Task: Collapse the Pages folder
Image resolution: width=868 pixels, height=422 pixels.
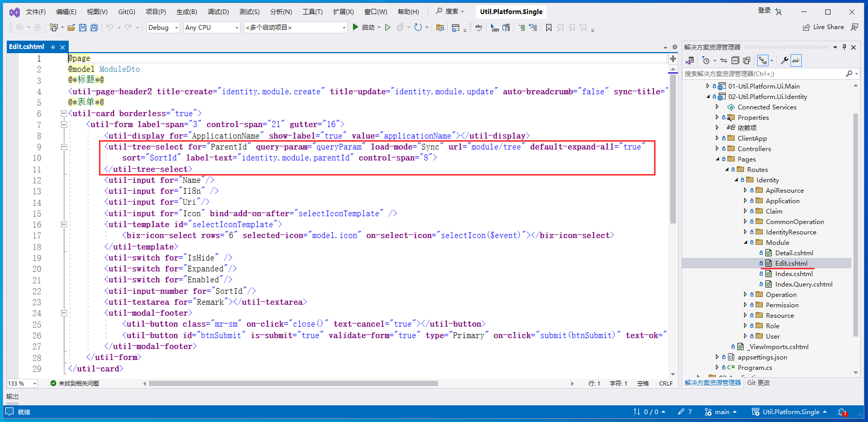Action: click(x=717, y=159)
